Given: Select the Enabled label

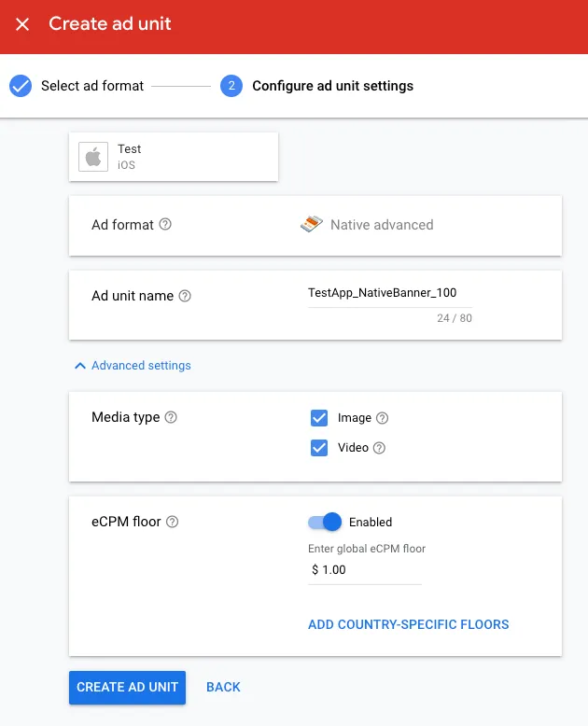Looking at the screenshot, I should (x=371, y=523).
